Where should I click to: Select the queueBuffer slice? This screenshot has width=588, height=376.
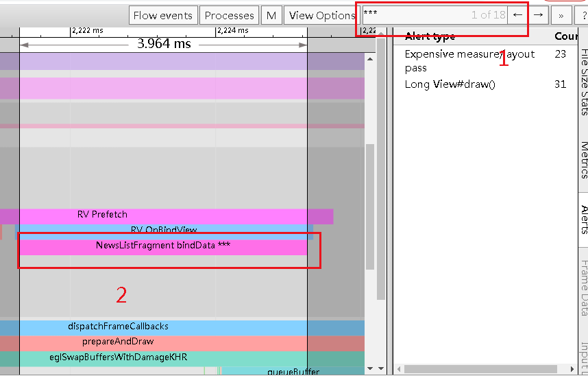pos(293,371)
